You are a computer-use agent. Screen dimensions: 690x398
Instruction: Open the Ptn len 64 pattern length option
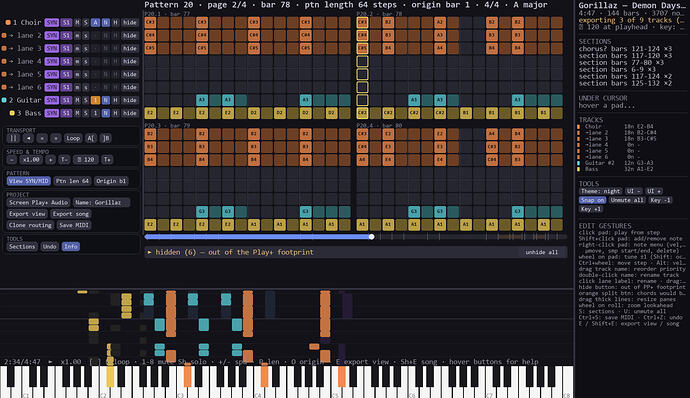point(72,181)
